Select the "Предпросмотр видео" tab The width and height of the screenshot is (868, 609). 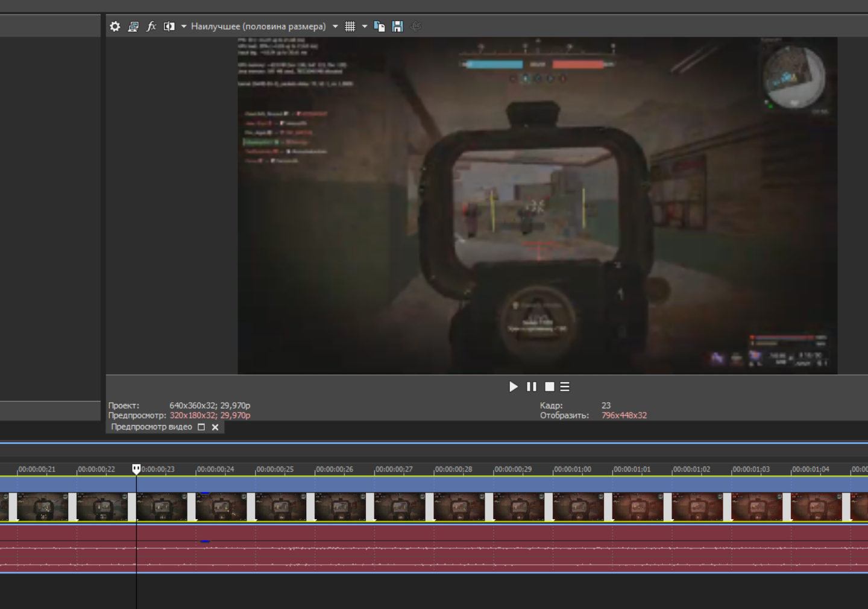(x=151, y=427)
